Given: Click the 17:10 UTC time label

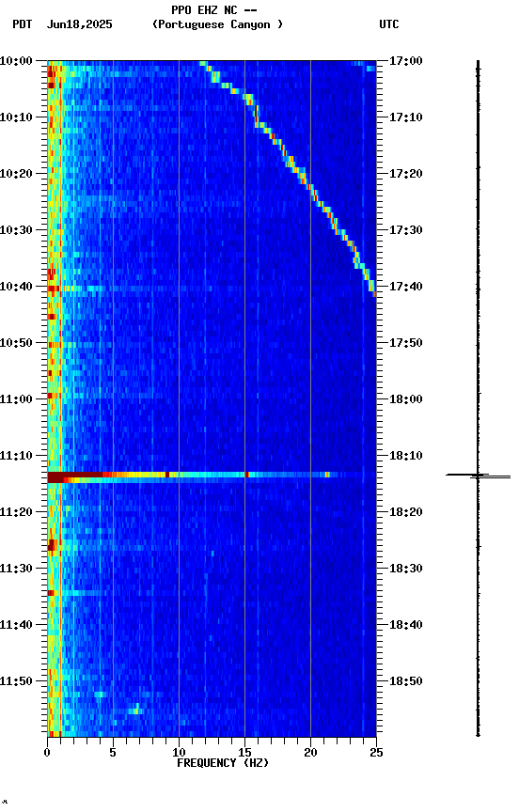Looking at the screenshot, I should pyautogui.click(x=406, y=117).
